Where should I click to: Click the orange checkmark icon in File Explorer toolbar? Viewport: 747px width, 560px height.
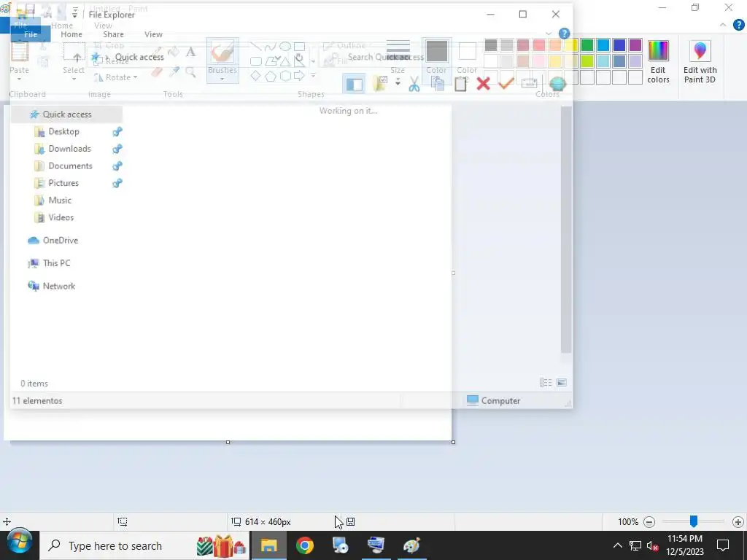click(x=506, y=84)
